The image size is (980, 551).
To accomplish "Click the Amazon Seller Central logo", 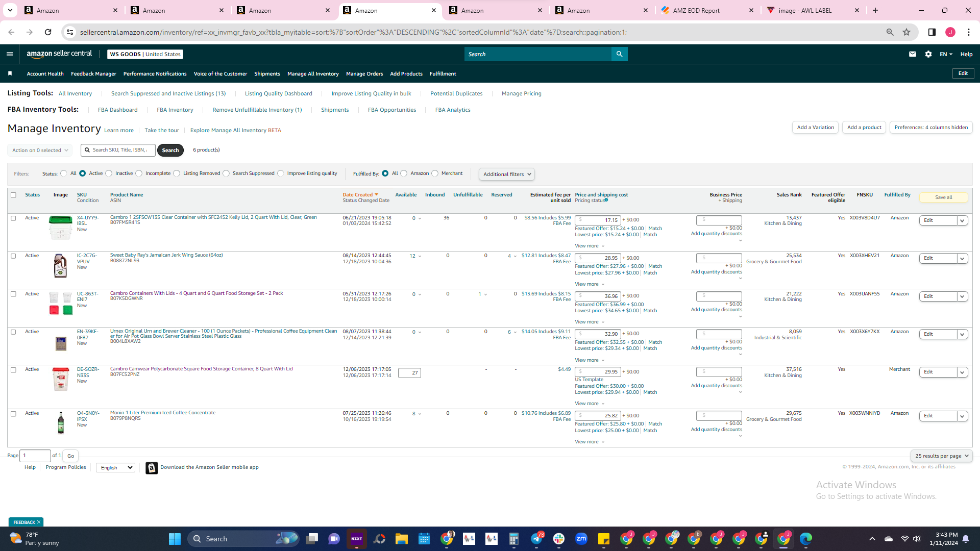I will [x=59, y=54].
